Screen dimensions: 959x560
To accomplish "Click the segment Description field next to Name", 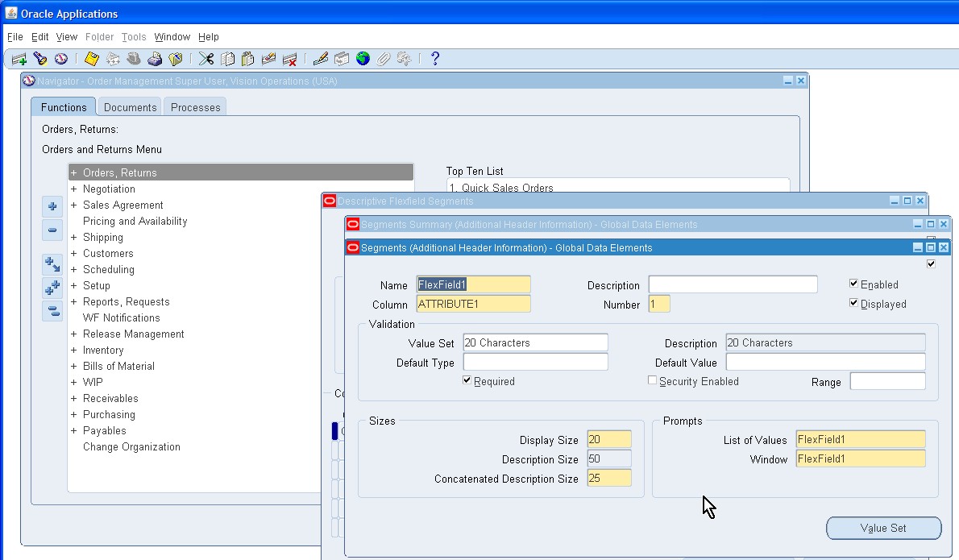I will point(733,284).
